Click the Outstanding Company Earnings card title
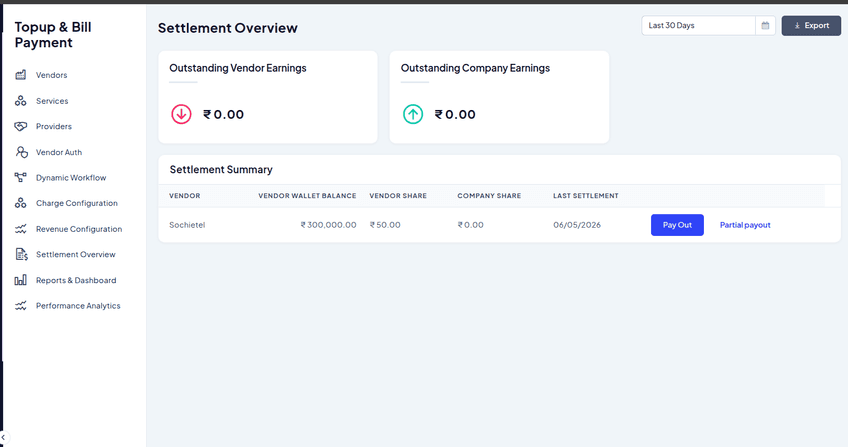This screenshot has height=447, width=848. coord(475,68)
